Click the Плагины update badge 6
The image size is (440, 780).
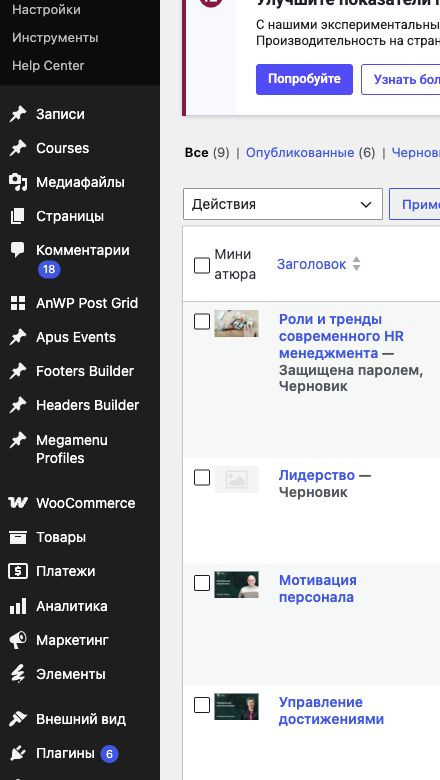109,754
